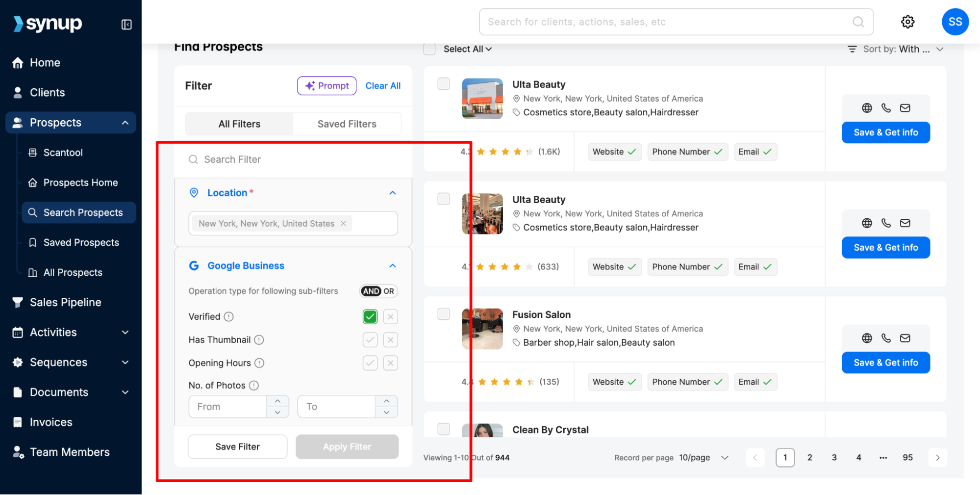This screenshot has width=980, height=495.
Task: Exclude Verified with X toggle
Action: 391,316
